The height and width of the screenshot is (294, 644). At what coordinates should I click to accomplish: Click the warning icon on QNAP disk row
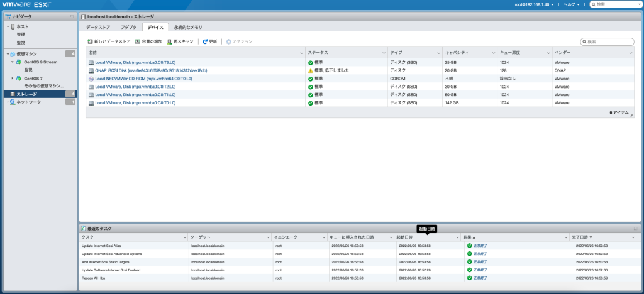coord(310,71)
